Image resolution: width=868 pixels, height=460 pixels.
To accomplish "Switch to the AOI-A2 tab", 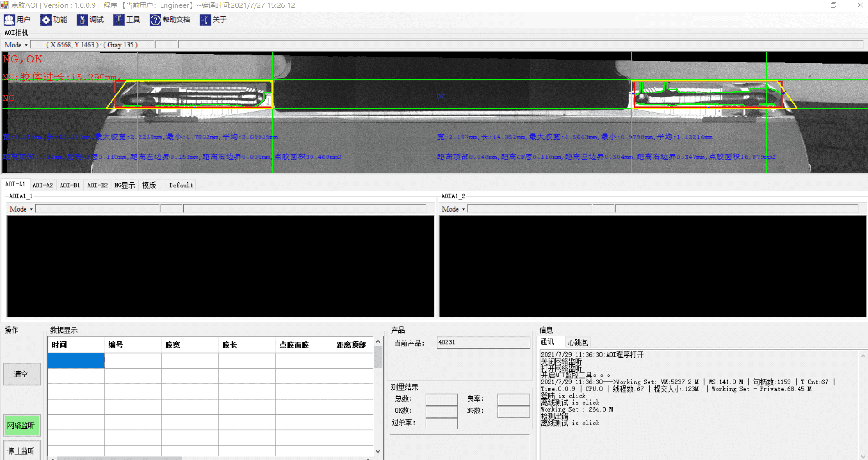I will (x=43, y=185).
